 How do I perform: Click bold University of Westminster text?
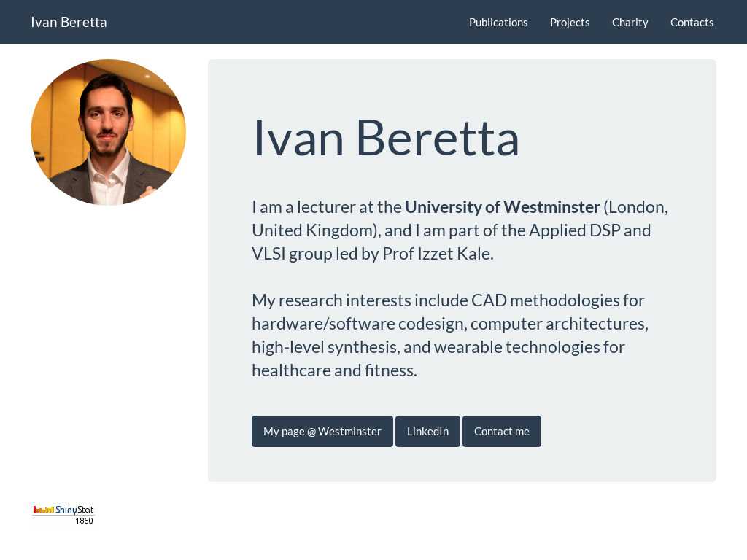(502, 207)
